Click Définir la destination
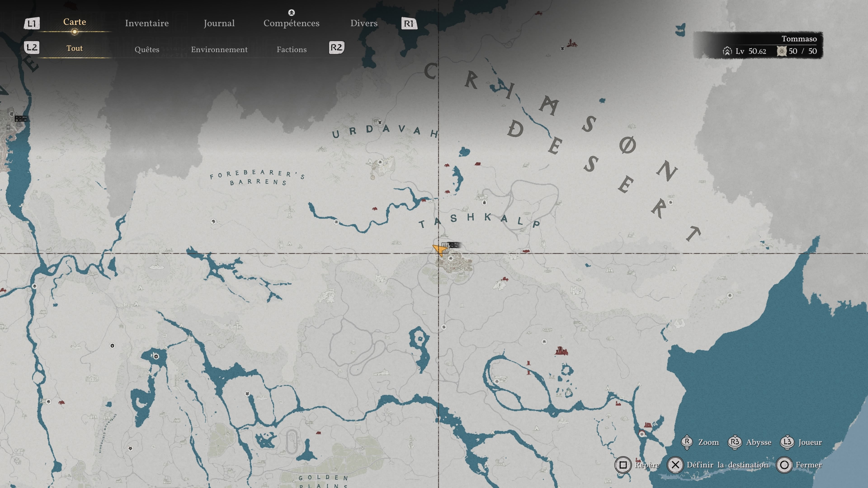The height and width of the screenshot is (488, 868). [x=718, y=465]
